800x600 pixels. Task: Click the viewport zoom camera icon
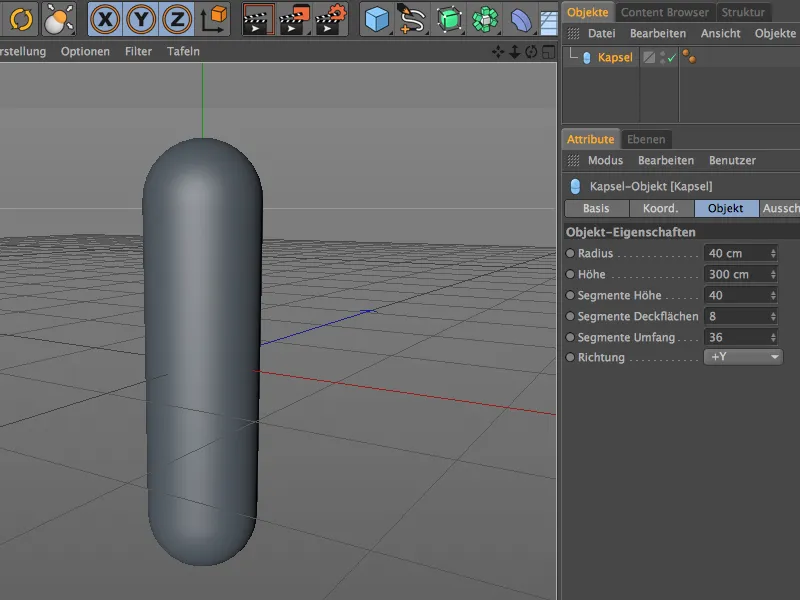[514, 52]
